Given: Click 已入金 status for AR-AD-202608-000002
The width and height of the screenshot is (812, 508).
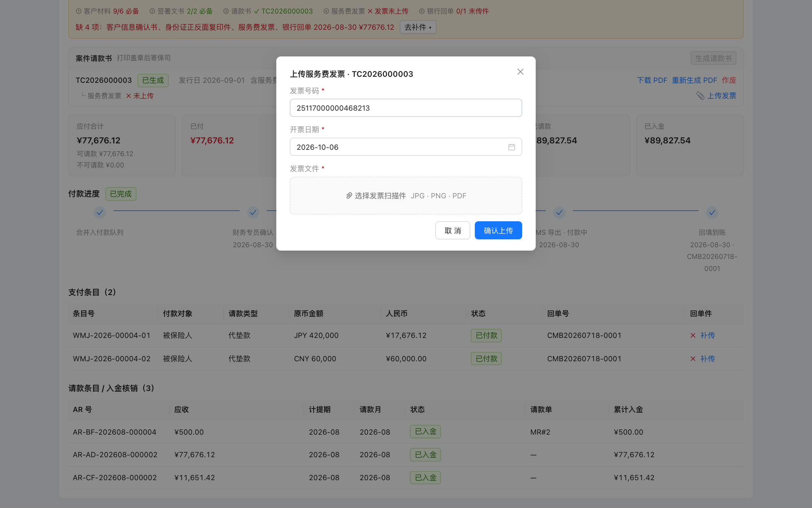Looking at the screenshot, I should click(x=426, y=455).
